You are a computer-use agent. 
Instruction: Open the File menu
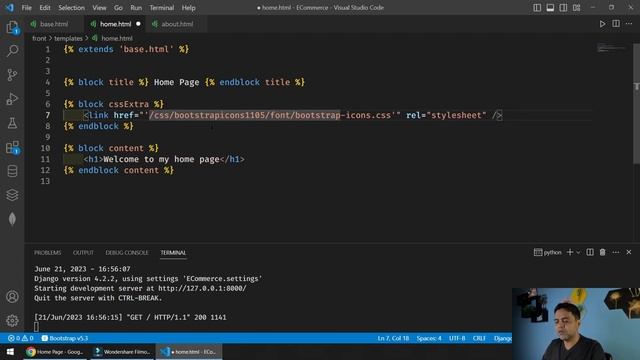27,8
